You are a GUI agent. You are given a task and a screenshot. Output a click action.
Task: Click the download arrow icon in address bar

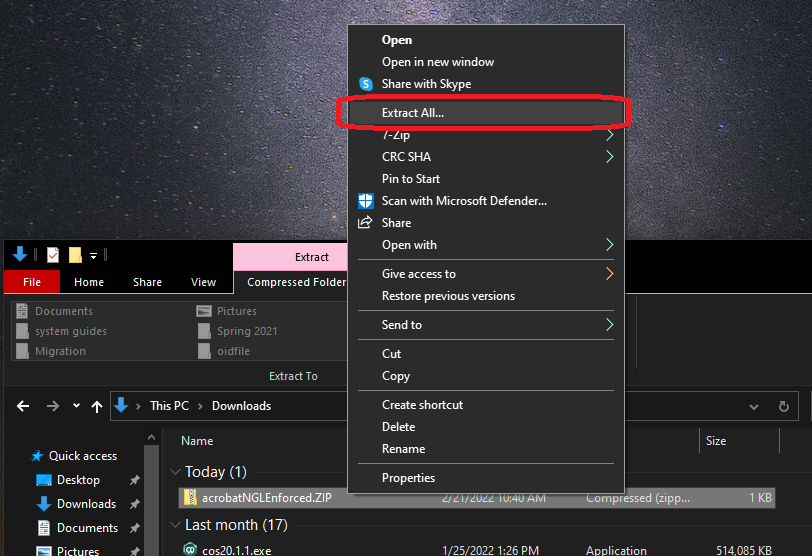pyautogui.click(x=121, y=405)
